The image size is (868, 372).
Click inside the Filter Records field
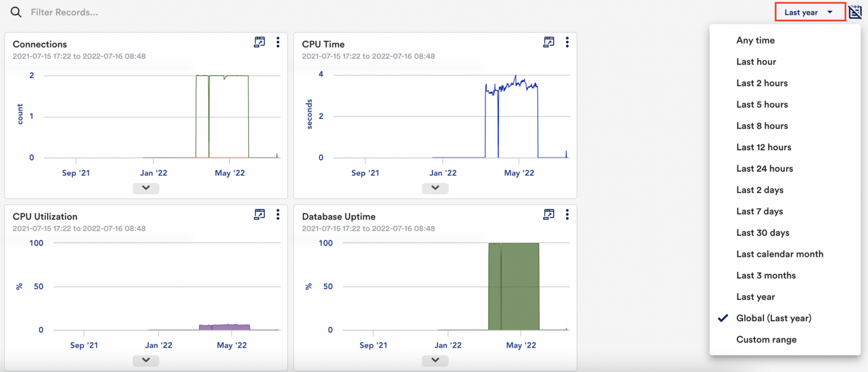[65, 12]
